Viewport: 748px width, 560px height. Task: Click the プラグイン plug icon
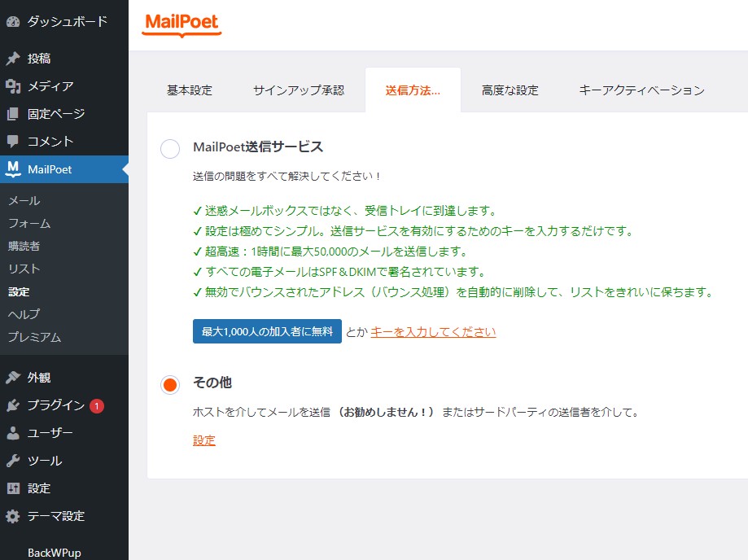[x=13, y=405]
